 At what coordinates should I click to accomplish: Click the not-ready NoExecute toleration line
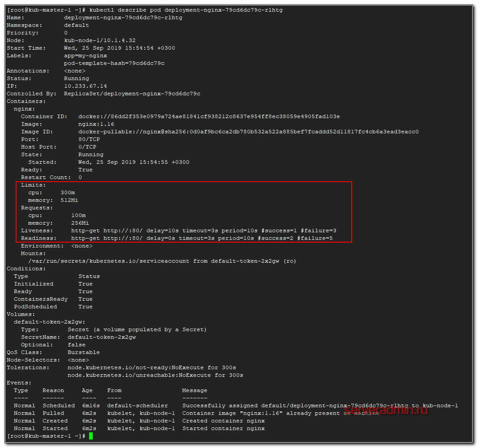click(x=151, y=367)
